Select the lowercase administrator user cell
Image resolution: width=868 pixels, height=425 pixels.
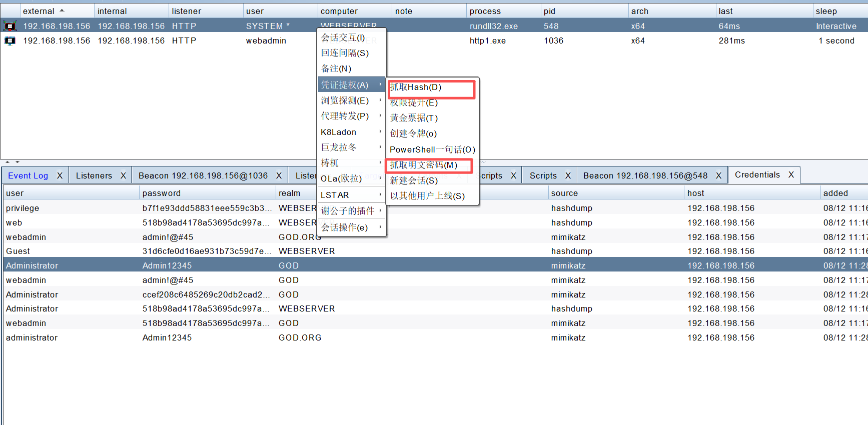pos(32,337)
